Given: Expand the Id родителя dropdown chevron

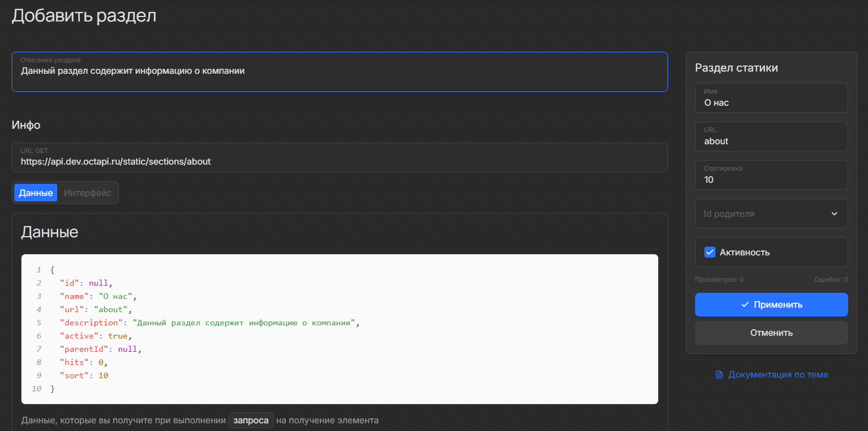Looking at the screenshot, I should (x=834, y=214).
